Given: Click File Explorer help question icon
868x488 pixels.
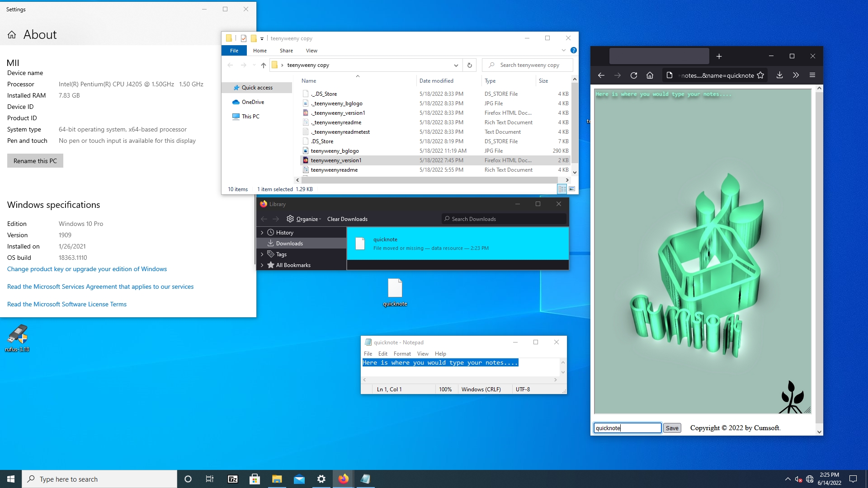Looking at the screenshot, I should [x=573, y=50].
